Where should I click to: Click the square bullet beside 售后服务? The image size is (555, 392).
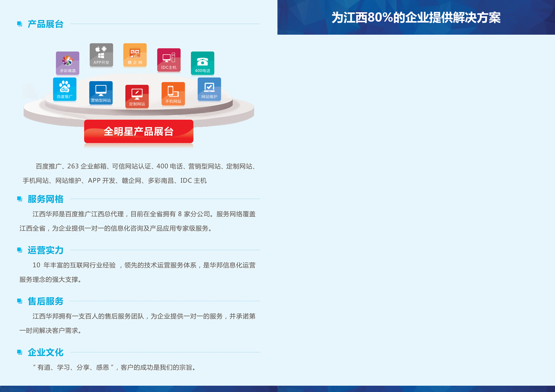pyautogui.click(x=20, y=301)
